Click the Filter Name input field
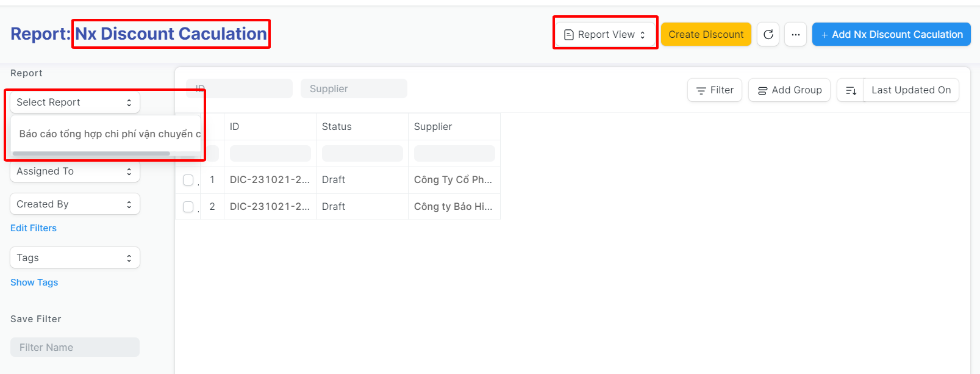 point(75,347)
